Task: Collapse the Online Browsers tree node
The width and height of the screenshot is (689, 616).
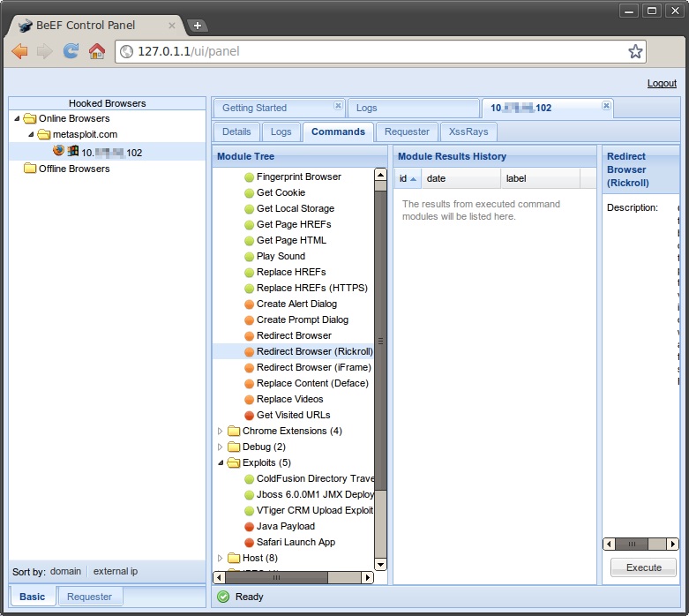Action: [17, 118]
